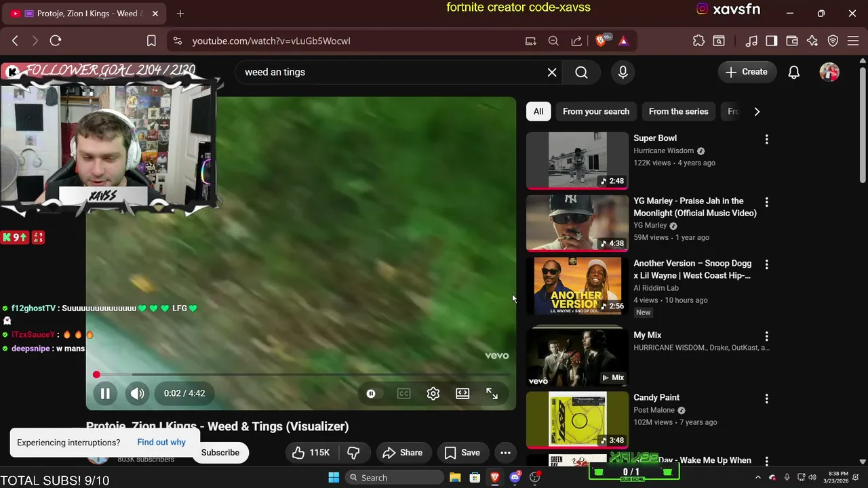Toggle closed captions in player
The width and height of the screenshot is (868, 488).
tap(403, 394)
